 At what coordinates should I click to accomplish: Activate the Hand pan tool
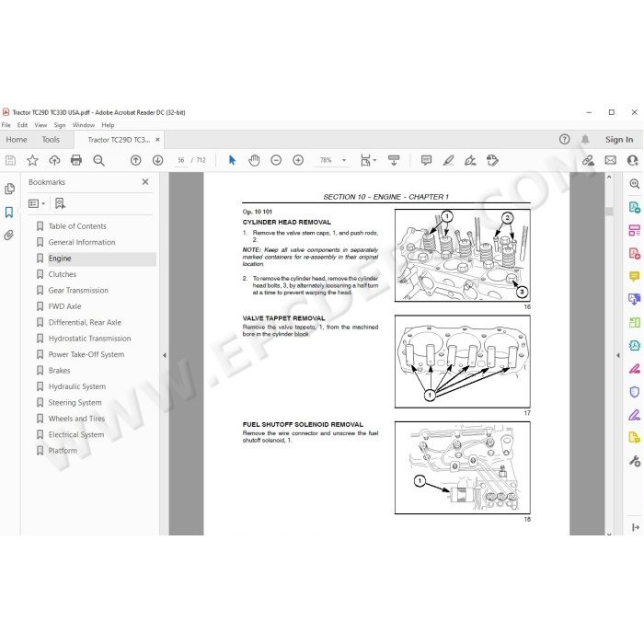(x=254, y=160)
